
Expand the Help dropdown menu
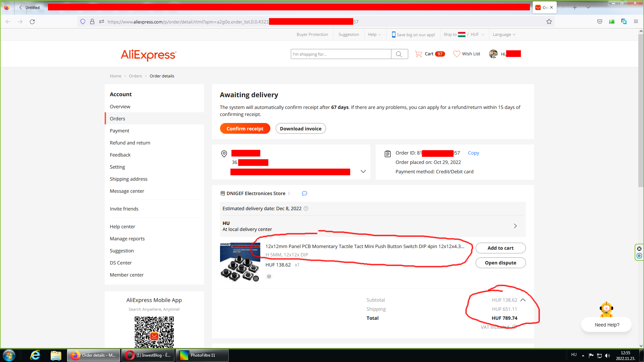pos(374,35)
